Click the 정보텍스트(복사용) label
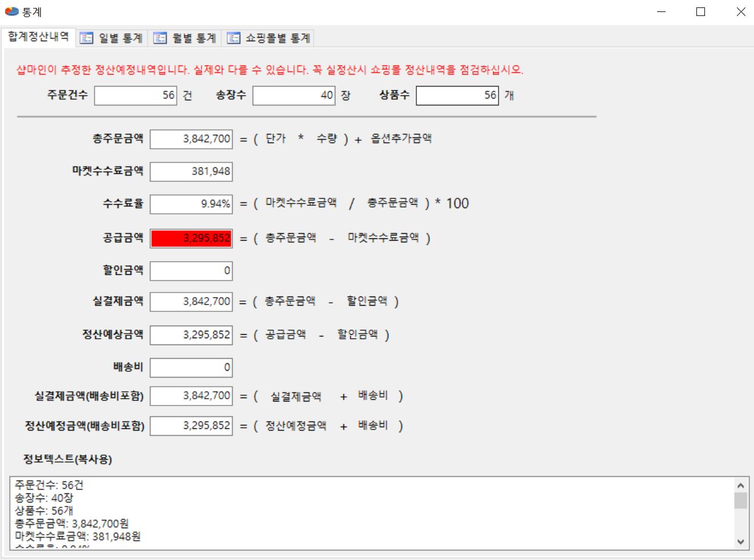The image size is (754, 560). click(67, 459)
